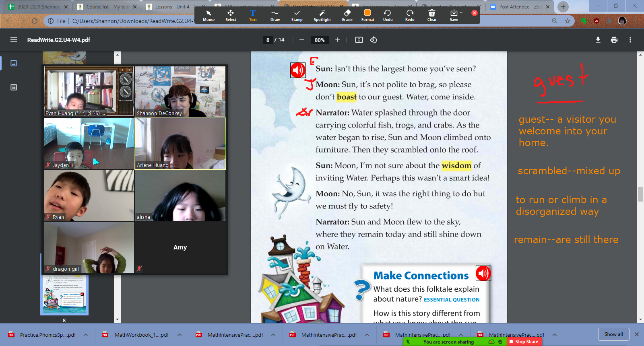This screenshot has width=644, height=346.
Task: Select alisha's video tile
Action: 180,196
